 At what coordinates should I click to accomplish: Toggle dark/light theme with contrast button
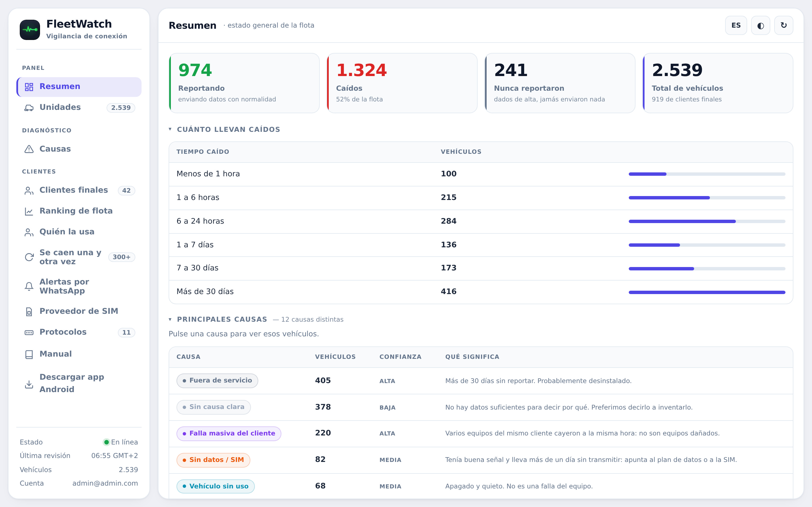[x=760, y=25]
